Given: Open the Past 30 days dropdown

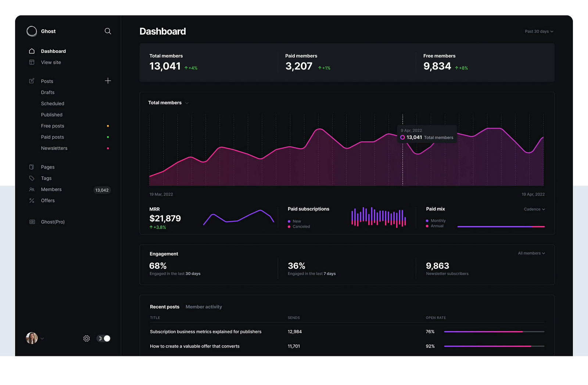Looking at the screenshot, I should [539, 32].
